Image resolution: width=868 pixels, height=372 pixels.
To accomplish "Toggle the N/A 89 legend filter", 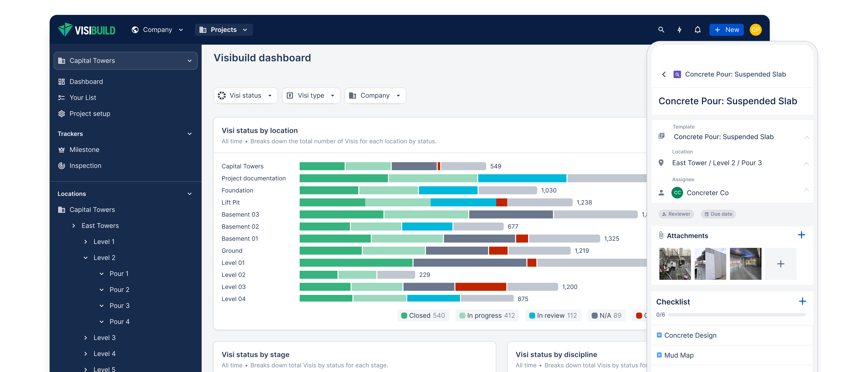I will tap(607, 315).
